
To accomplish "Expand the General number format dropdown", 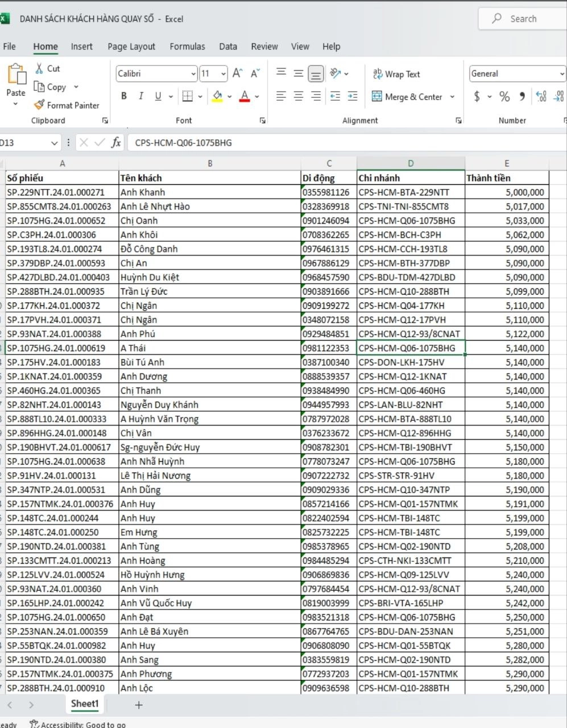I will [x=561, y=74].
